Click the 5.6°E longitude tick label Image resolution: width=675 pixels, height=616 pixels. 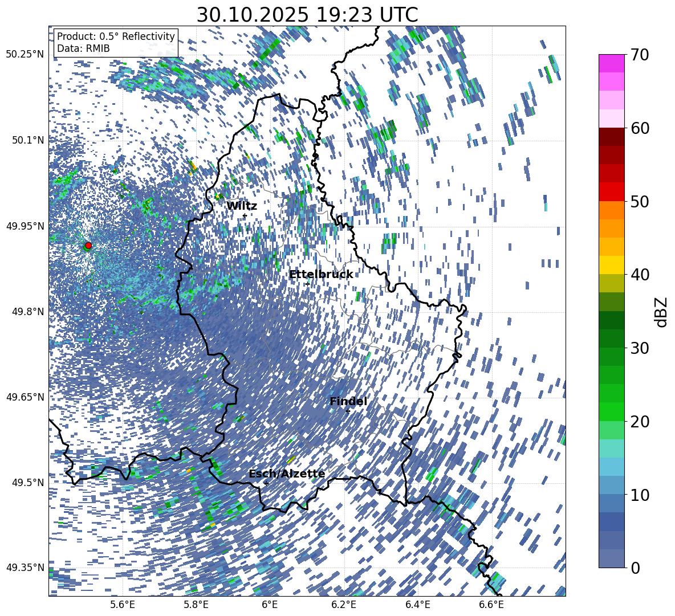click(123, 605)
